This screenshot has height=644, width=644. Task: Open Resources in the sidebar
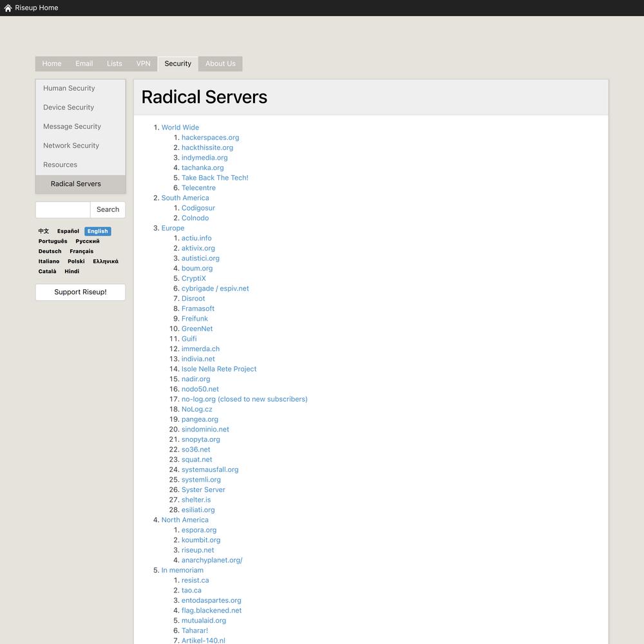tap(80, 165)
